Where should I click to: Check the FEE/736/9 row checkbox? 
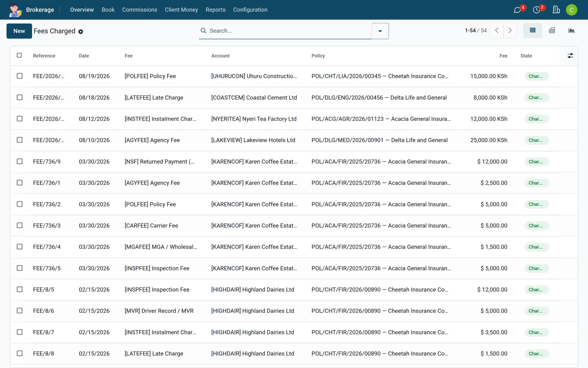(x=20, y=161)
